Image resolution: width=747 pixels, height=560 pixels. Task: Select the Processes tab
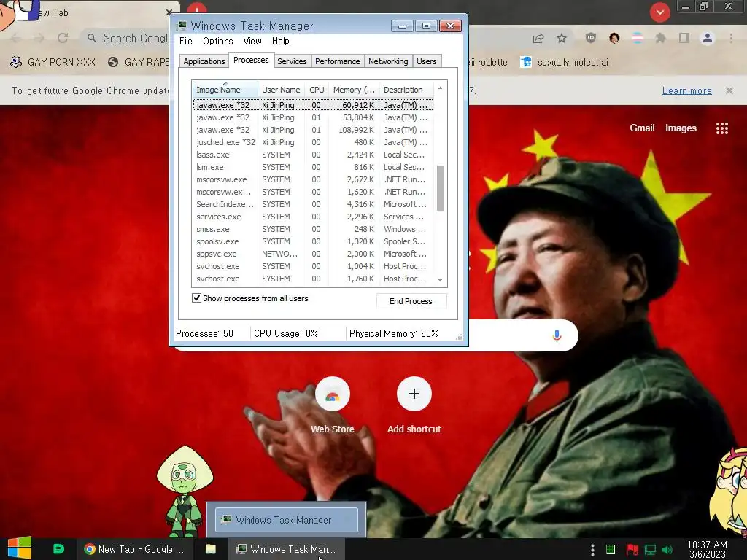(x=251, y=60)
